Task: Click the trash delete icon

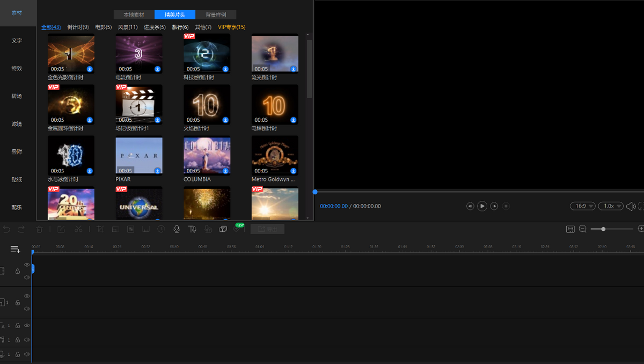Action: (x=39, y=229)
